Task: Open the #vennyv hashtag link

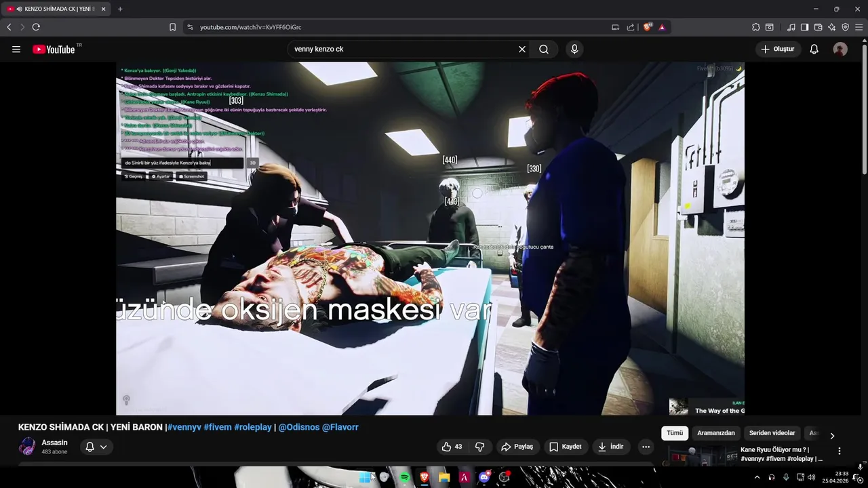Action: point(184,428)
